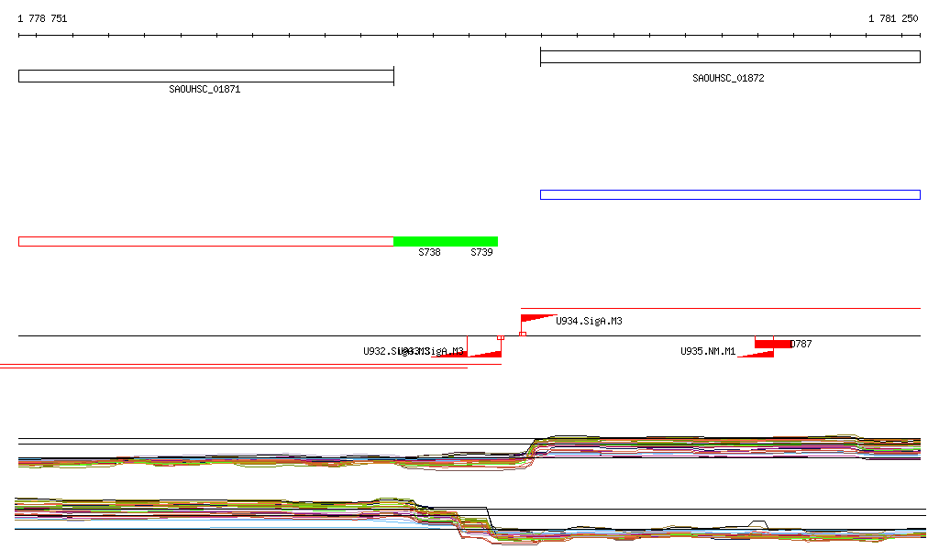Click the S739 label
The width and height of the screenshot is (939, 560).
click(x=481, y=252)
